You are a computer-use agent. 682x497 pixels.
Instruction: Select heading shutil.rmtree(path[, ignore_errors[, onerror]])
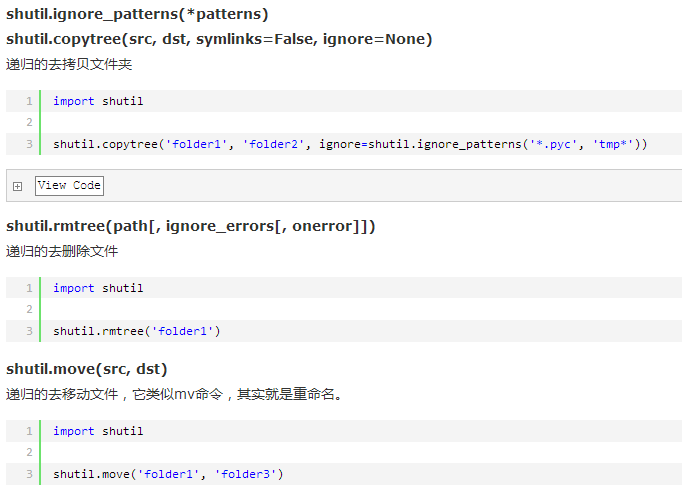coord(191,226)
